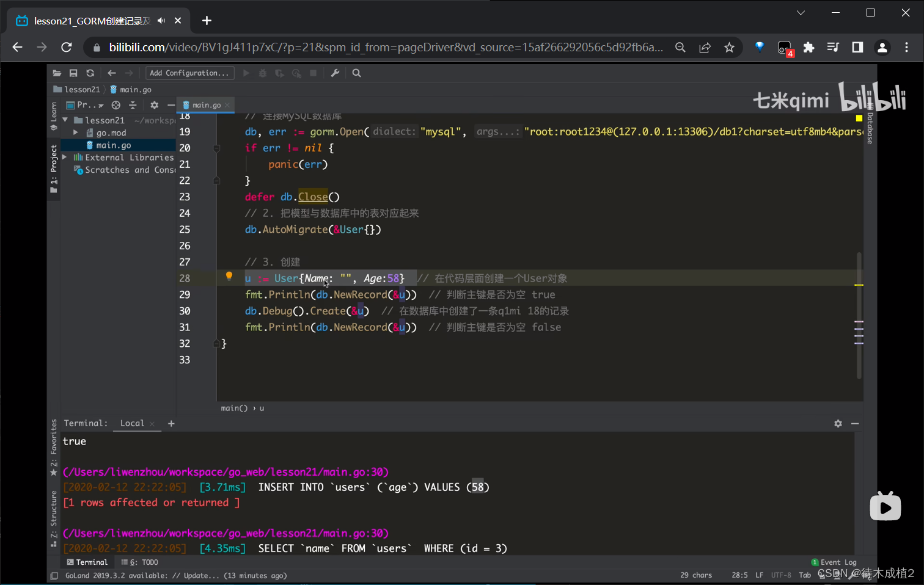Click the GoLand synchronize icon
Viewport: 924px width, 585px height.
click(90, 73)
